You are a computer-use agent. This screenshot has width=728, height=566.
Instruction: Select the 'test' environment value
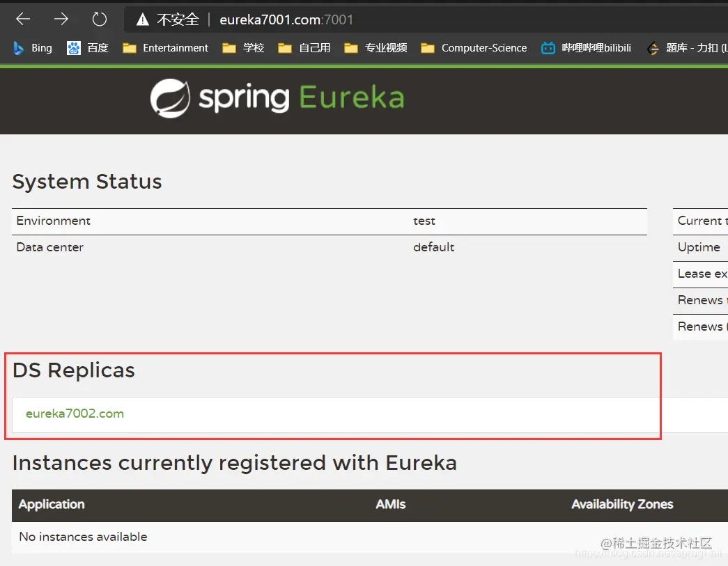[424, 221]
